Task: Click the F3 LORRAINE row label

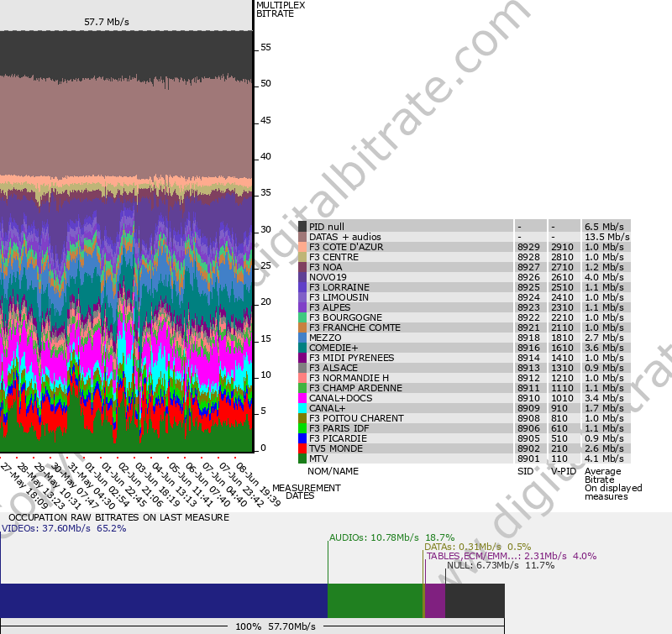Action: click(x=339, y=287)
